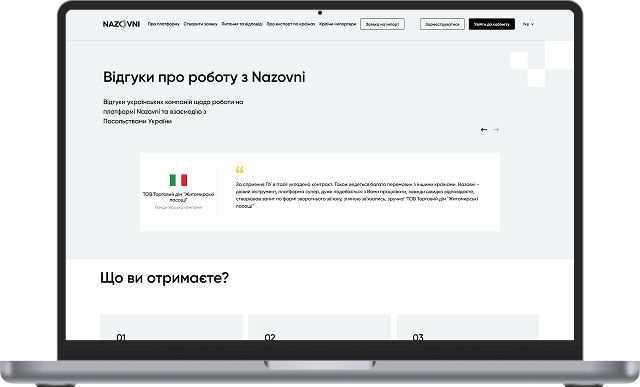
Task: Click the 'Заявка на імпорт' outlined button
Action: click(x=382, y=24)
